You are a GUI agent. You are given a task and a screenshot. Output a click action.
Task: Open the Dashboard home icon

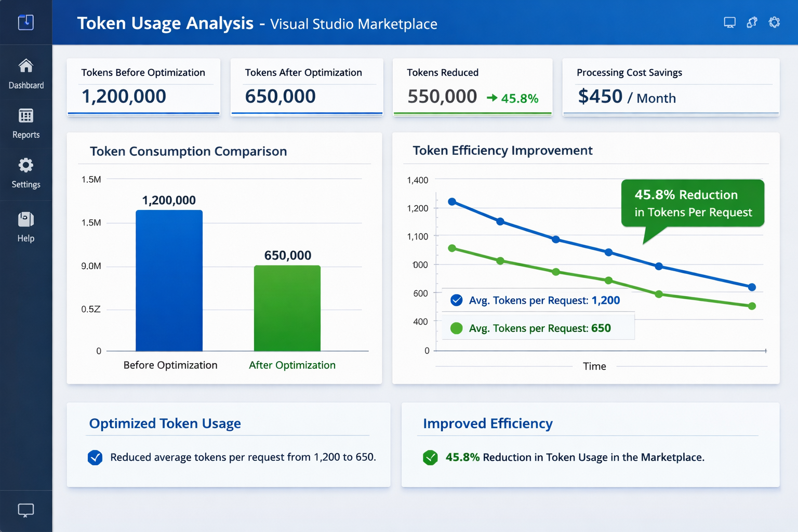[26, 66]
